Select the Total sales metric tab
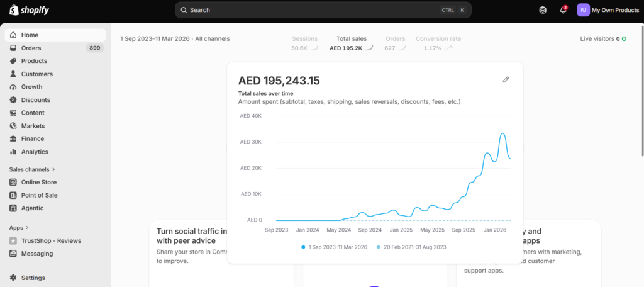Image resolution: width=644 pixels, height=287 pixels. tap(351, 43)
